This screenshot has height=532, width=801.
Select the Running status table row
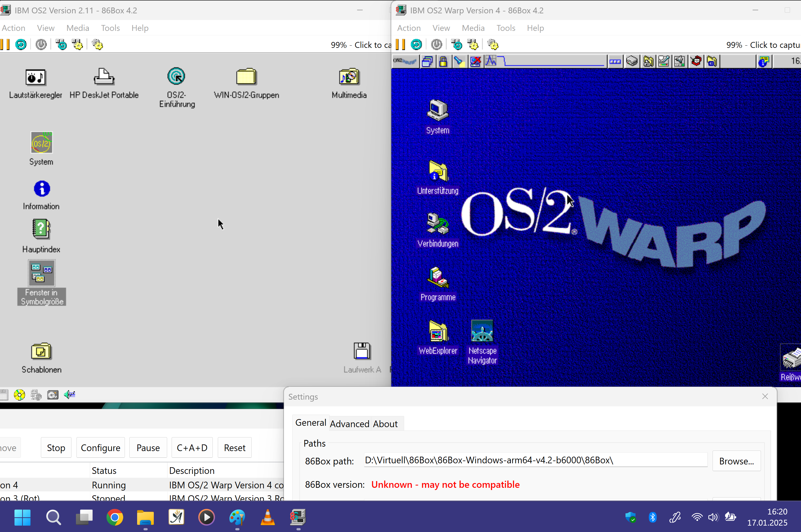[x=142, y=485]
